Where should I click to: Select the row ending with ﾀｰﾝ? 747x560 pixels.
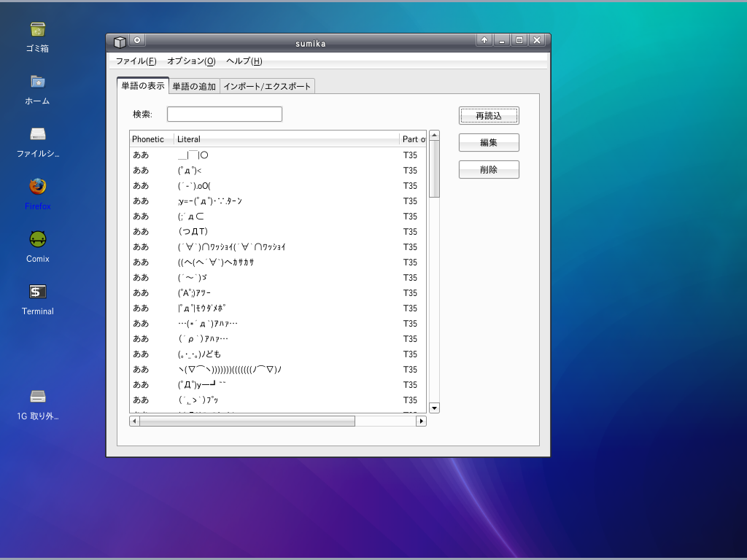[x=278, y=201]
